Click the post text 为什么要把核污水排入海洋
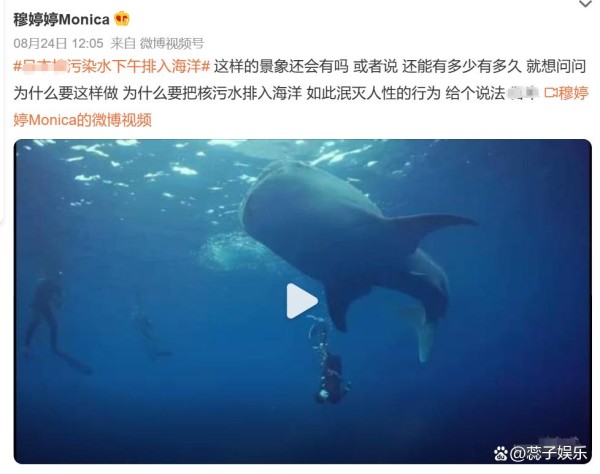This screenshot has height=474, width=600. click(x=212, y=93)
